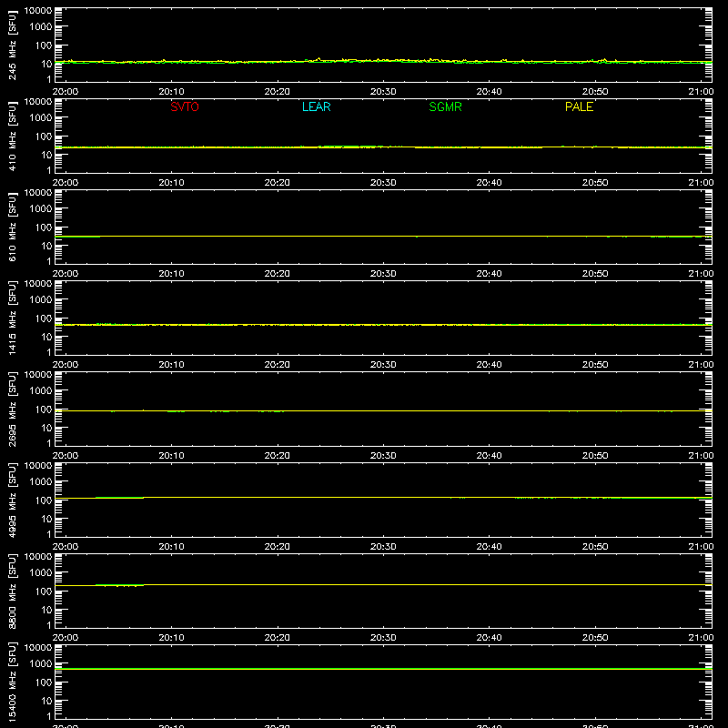Viewport: 728px width, 728px height.
Task: Click the 1000 y-tick of the 410 MHz plot
Action: [x=41, y=118]
